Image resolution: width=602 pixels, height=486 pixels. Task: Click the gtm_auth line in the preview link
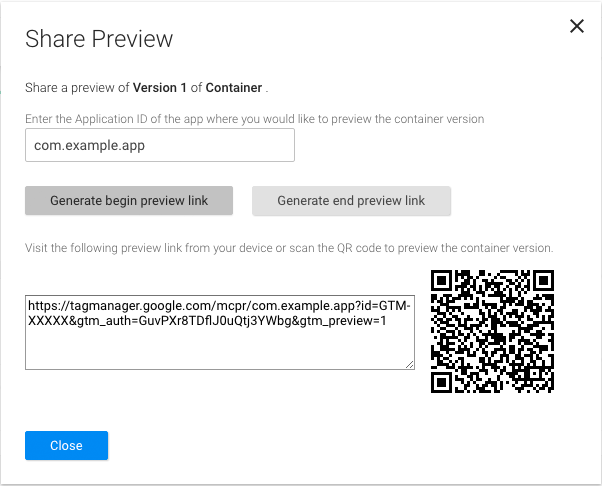coord(207,321)
